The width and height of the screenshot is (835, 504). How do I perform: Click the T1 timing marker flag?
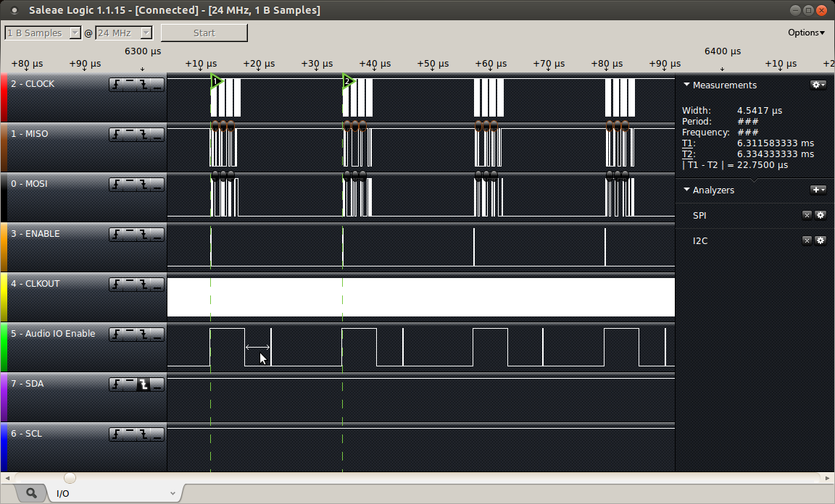tap(216, 81)
